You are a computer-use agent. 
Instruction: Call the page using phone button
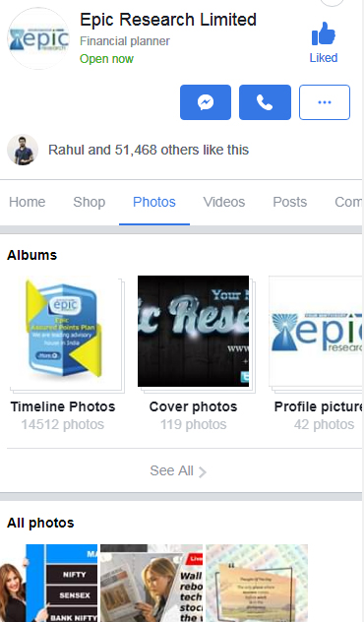265,102
